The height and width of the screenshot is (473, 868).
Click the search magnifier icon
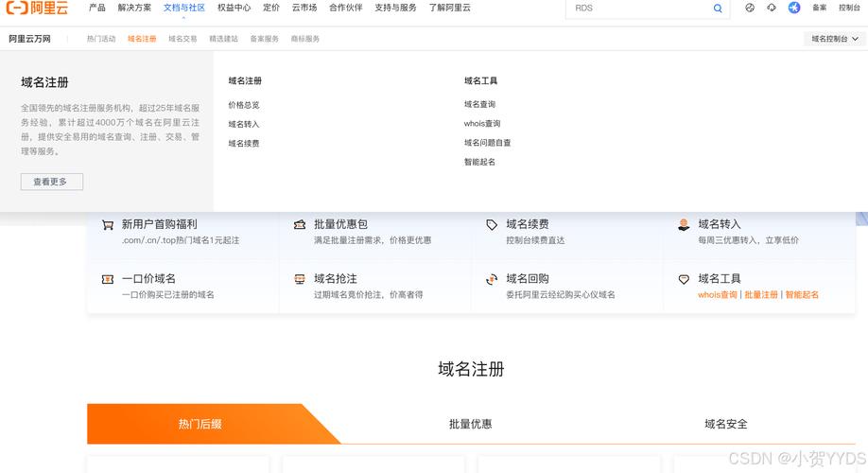point(718,9)
